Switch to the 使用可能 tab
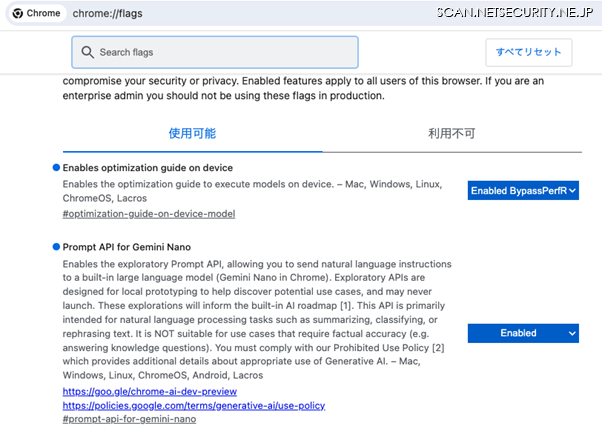Image resolution: width=602 pixels, height=440 pixels. [192, 133]
